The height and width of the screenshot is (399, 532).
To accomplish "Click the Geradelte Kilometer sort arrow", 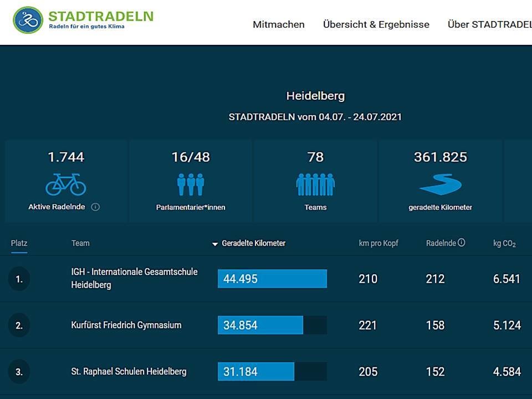I will click(x=215, y=244).
